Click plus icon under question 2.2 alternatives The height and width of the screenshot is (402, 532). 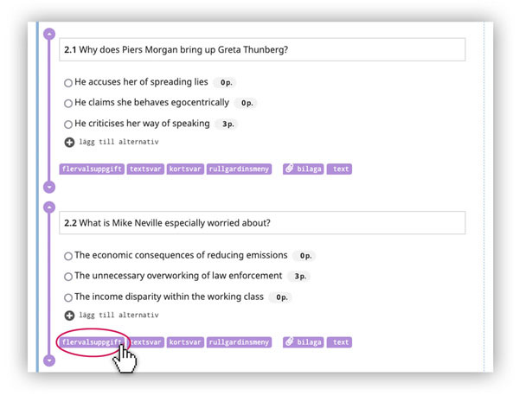click(69, 316)
